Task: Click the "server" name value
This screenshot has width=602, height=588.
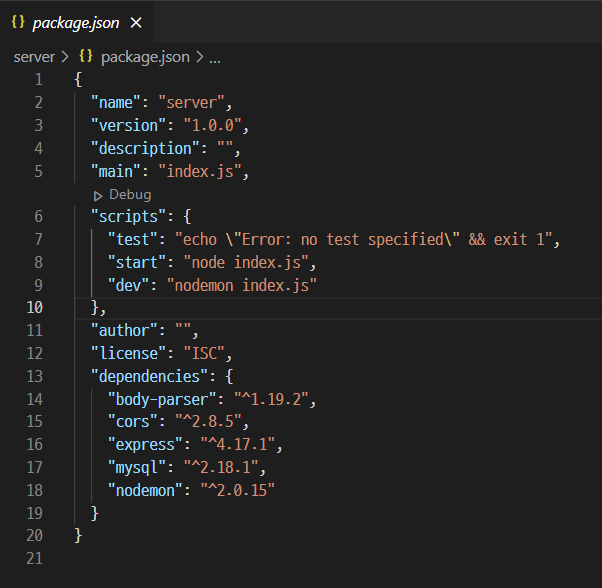Action: pyautogui.click(x=191, y=102)
